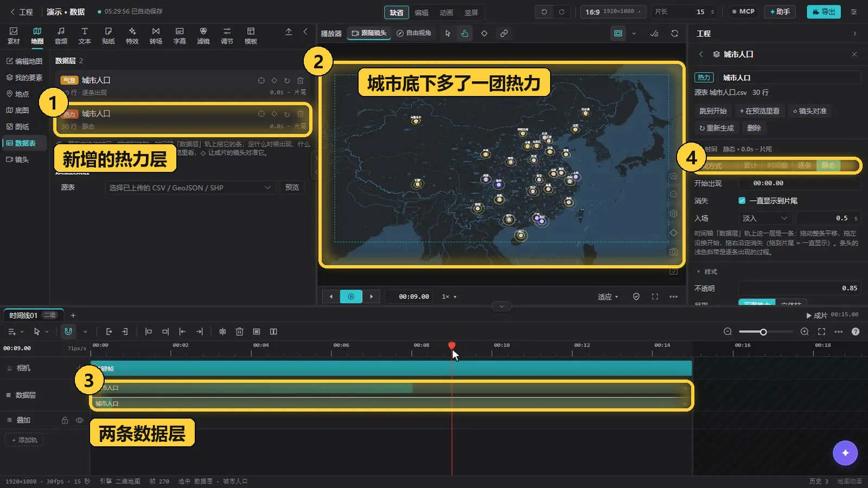
Task: Open the 音频 audio panel
Action: click(x=61, y=36)
